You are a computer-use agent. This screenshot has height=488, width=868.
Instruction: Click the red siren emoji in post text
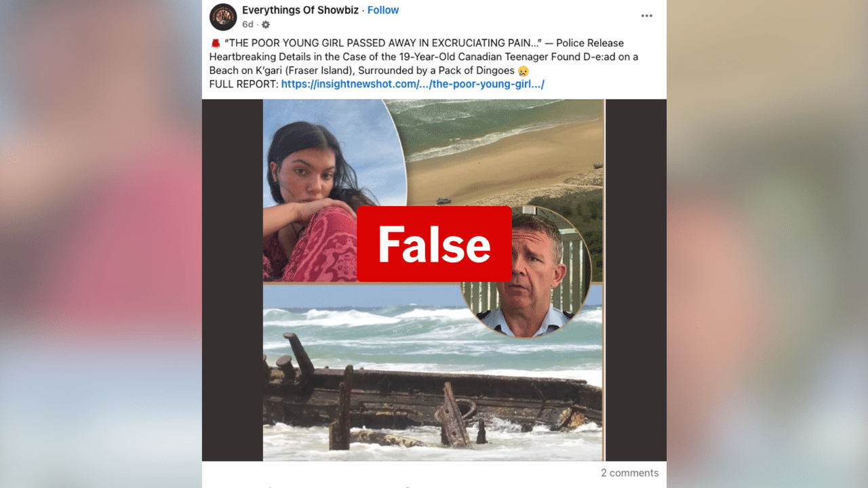coord(216,43)
